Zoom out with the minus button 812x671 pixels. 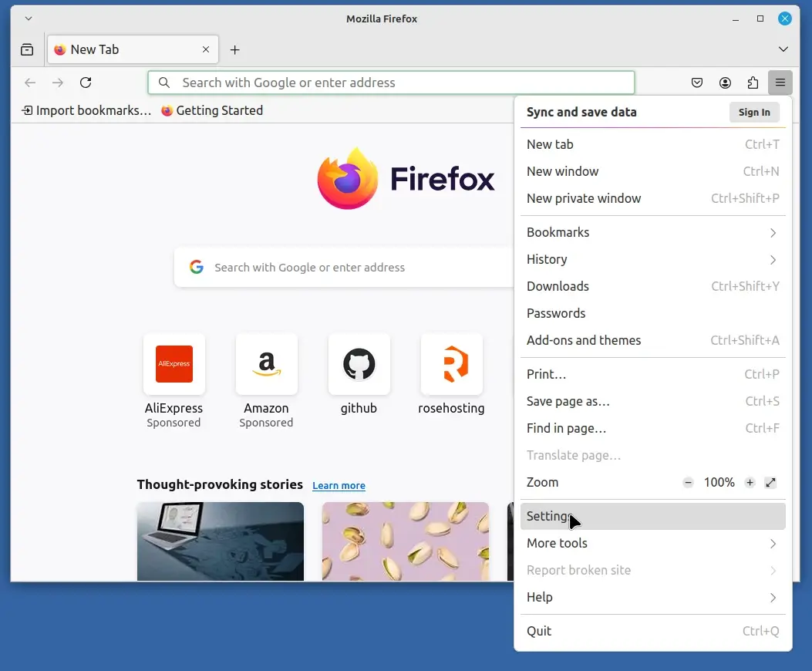pos(688,482)
